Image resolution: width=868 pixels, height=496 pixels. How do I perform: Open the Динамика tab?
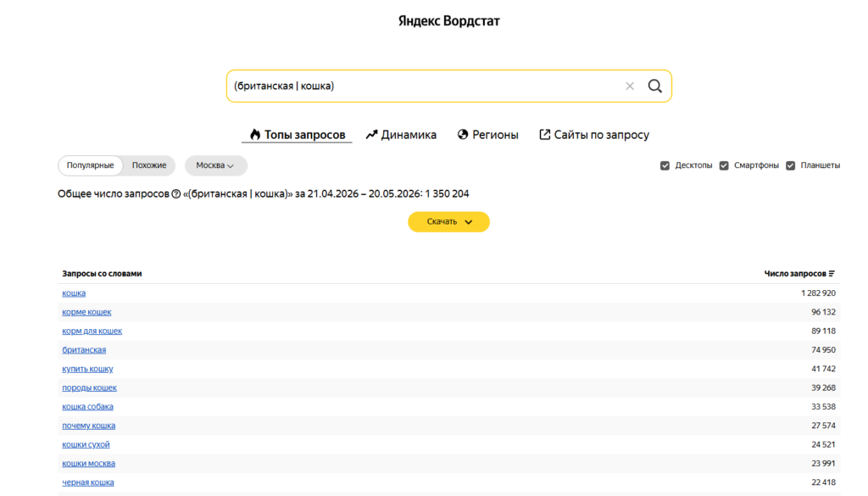pos(401,135)
